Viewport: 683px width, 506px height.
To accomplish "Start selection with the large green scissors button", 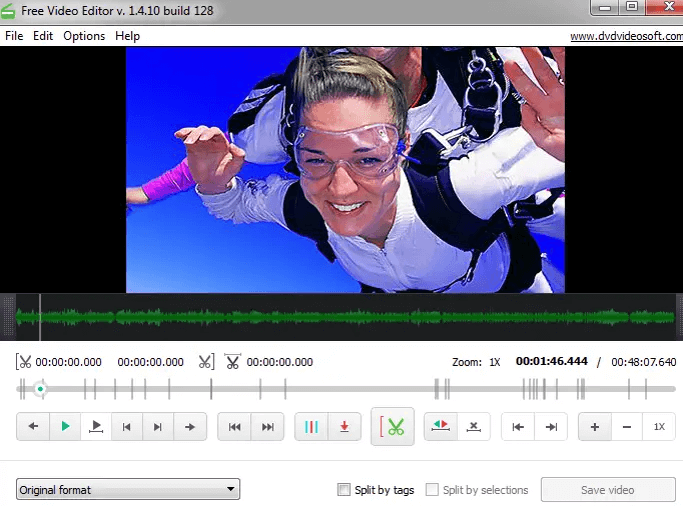I will point(392,426).
